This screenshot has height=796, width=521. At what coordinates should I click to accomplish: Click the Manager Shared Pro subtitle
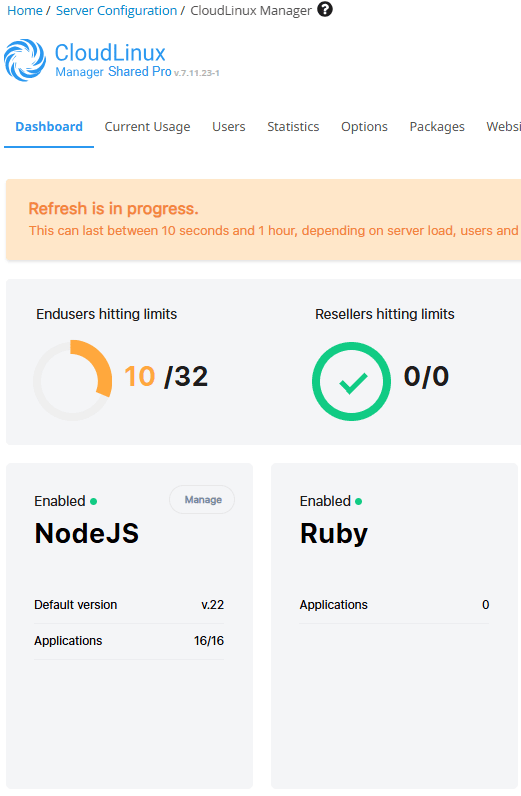point(113,72)
